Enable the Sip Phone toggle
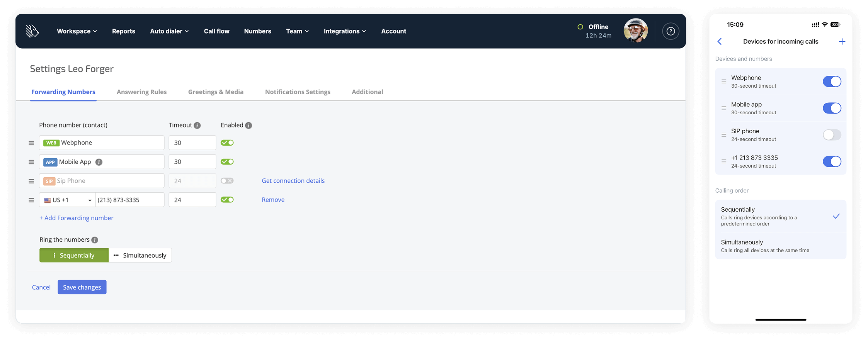Screen dimensions: 868x341 tap(227, 181)
